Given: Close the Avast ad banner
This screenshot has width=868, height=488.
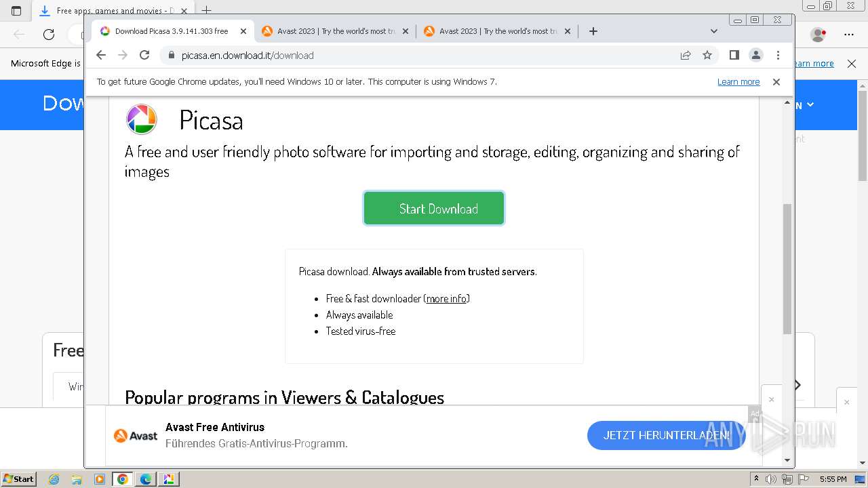Looking at the screenshot, I should [x=771, y=400].
